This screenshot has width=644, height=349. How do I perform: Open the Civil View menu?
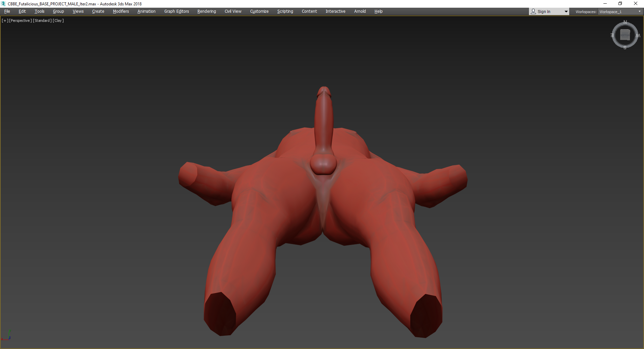click(x=233, y=11)
